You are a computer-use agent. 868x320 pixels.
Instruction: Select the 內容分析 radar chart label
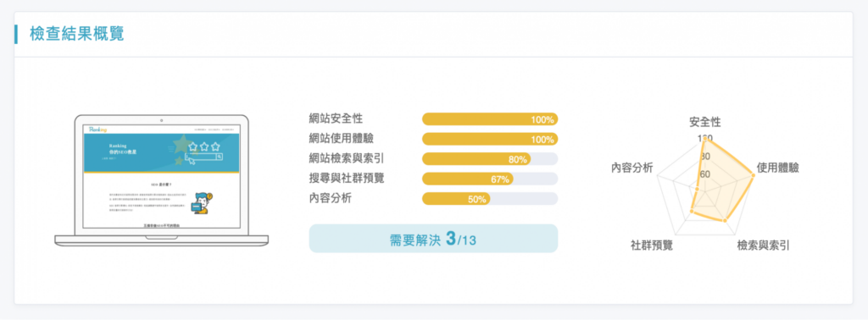[632, 168]
